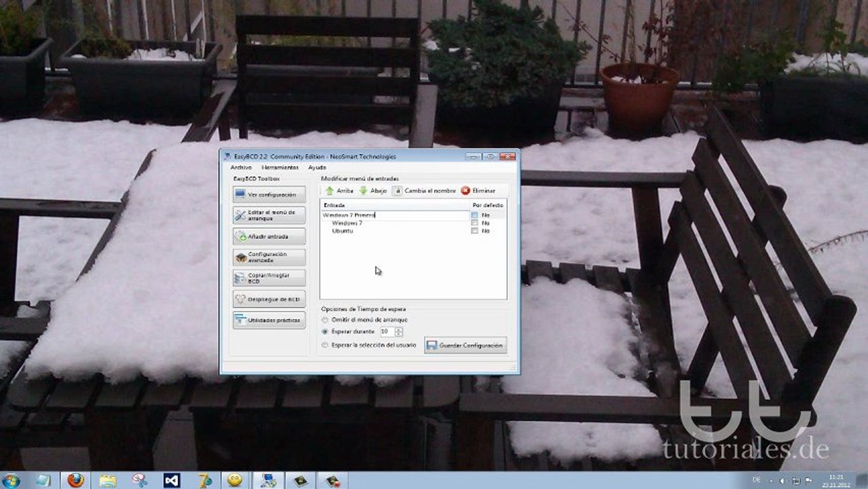
Task: Open the Ayuda menu
Action: tap(317, 167)
